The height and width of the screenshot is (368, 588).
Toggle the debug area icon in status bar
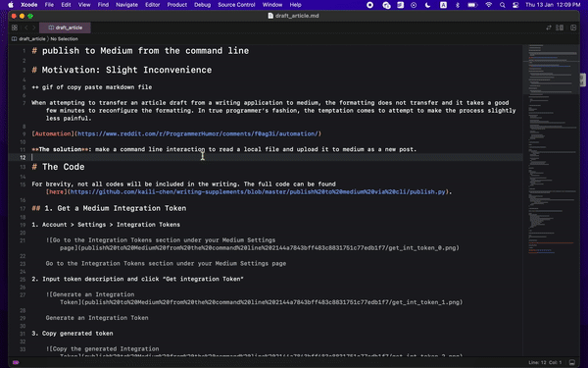click(572, 362)
